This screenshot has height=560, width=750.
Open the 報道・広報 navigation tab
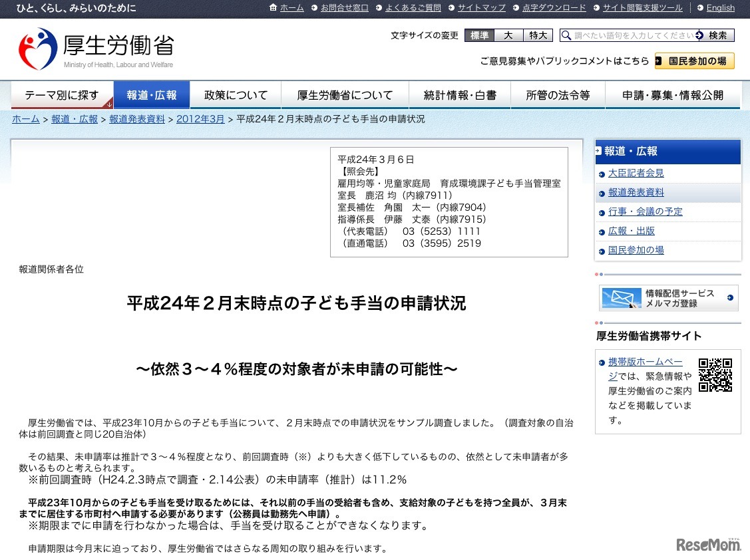152,95
